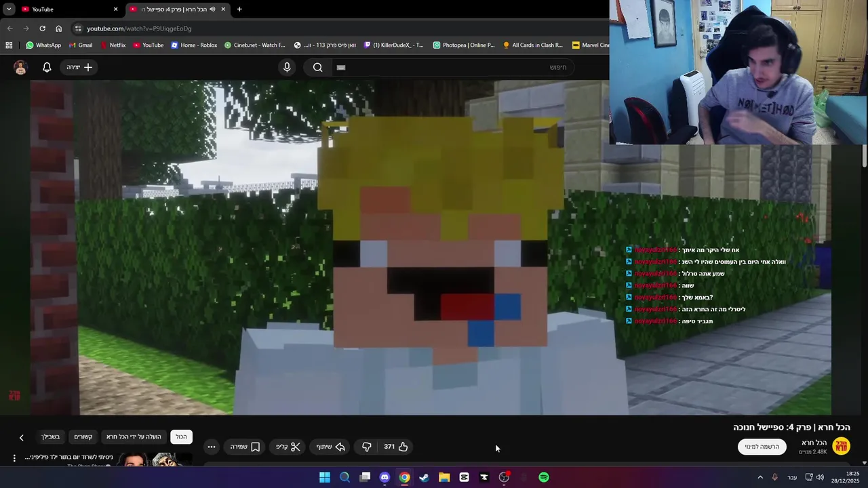Open File Explorer from the taskbar
The height and width of the screenshot is (488, 868).
click(x=444, y=477)
